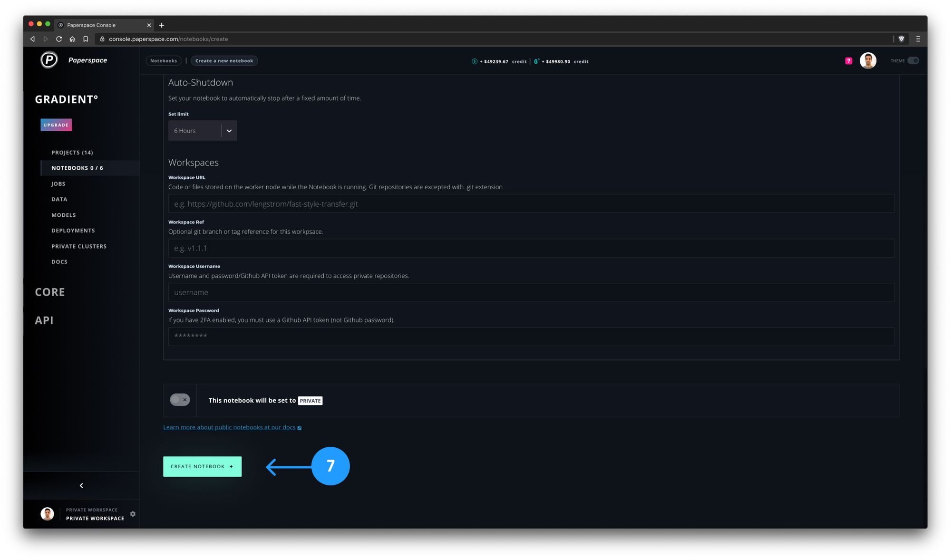Image resolution: width=951 pixels, height=560 pixels.
Task: Open the PROJECTS (14) menu item
Action: pos(72,153)
